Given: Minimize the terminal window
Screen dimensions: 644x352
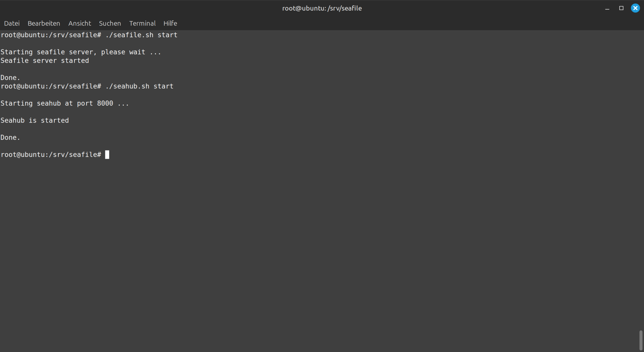Looking at the screenshot, I should click(607, 8).
